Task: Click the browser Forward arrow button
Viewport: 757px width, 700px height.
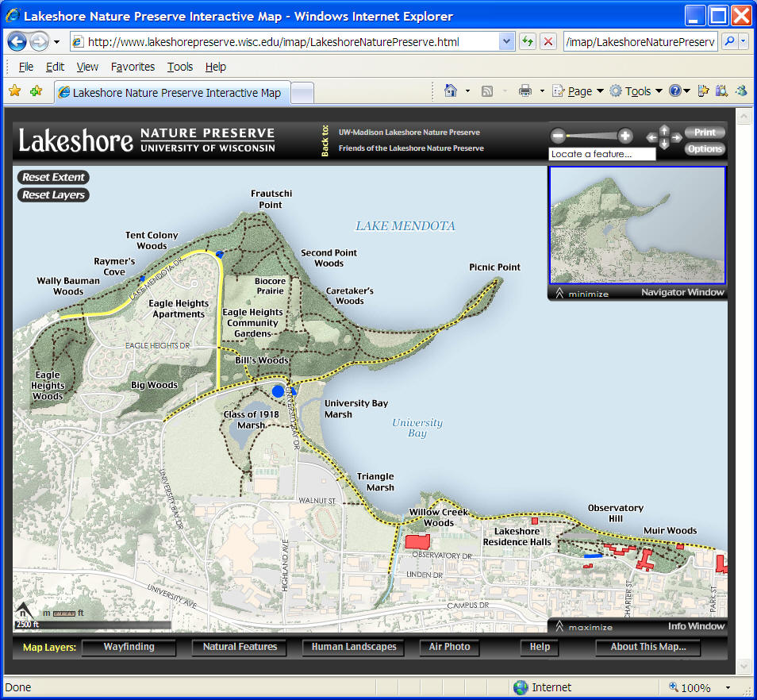Action: [x=40, y=42]
